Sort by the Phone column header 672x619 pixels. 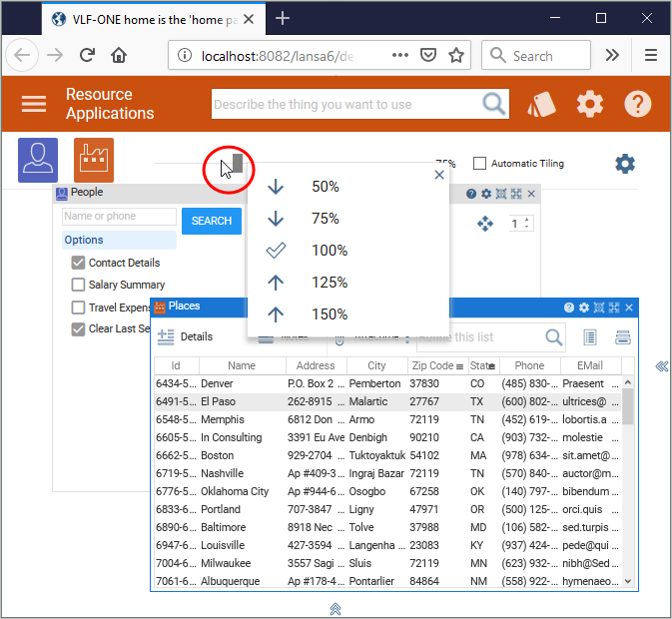(529, 365)
